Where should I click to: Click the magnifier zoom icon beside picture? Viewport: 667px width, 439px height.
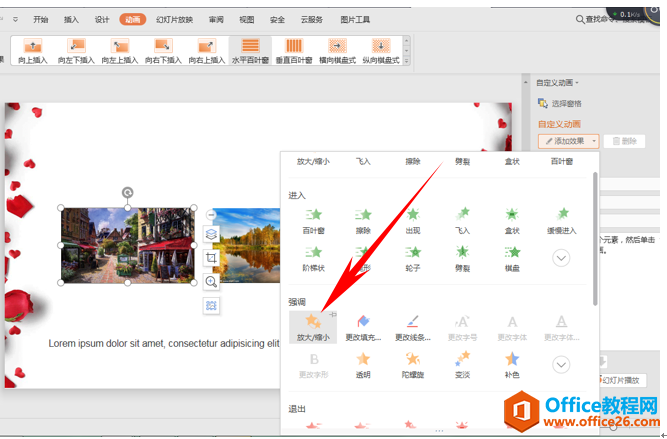[x=211, y=282]
